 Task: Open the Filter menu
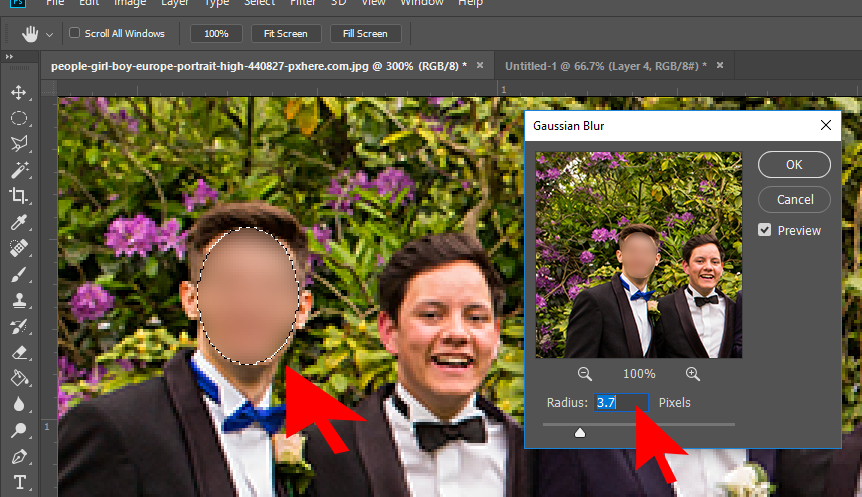pos(303,3)
